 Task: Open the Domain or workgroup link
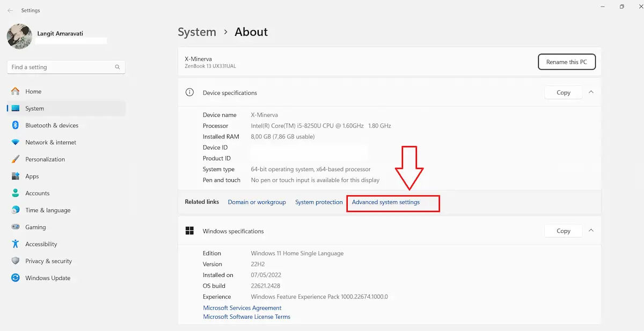click(257, 202)
